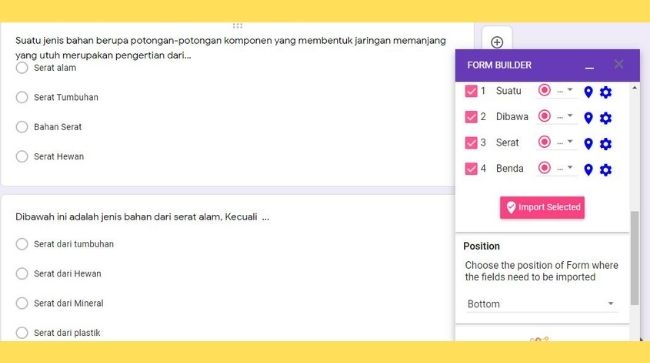Uncheck the checkbox for item 1 Suatu
The height and width of the screenshot is (363, 650).
[471, 91]
